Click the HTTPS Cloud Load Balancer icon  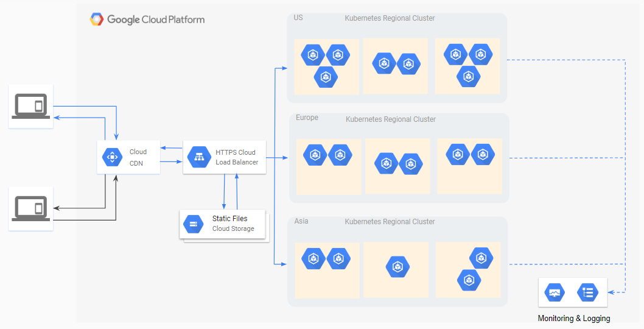[x=199, y=157]
